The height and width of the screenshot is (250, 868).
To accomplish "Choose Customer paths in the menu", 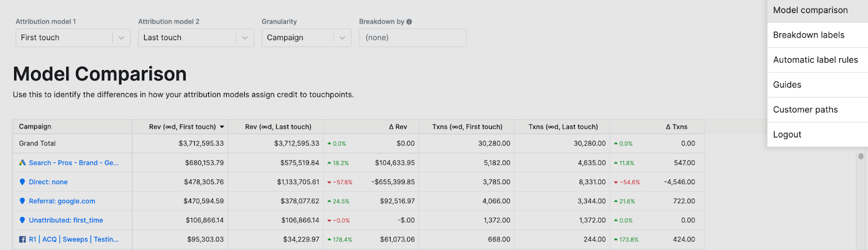I will pyautogui.click(x=805, y=110).
